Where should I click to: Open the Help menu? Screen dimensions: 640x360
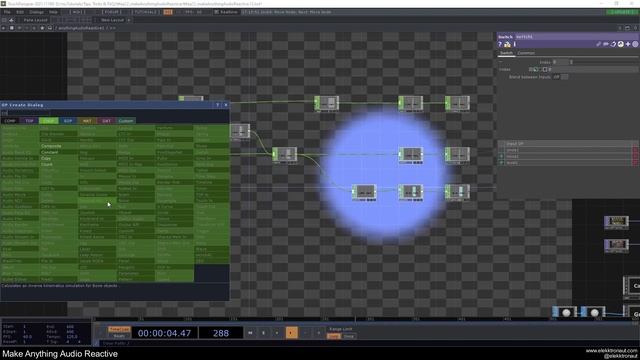point(53,12)
